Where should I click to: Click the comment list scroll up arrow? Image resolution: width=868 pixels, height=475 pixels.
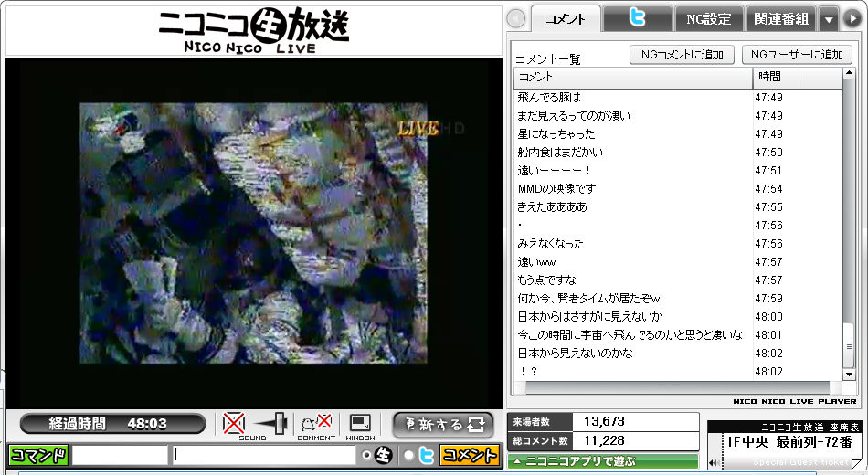pyautogui.click(x=849, y=73)
